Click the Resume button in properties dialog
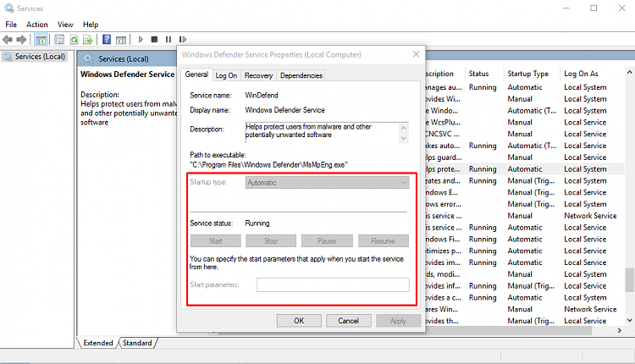 383,241
